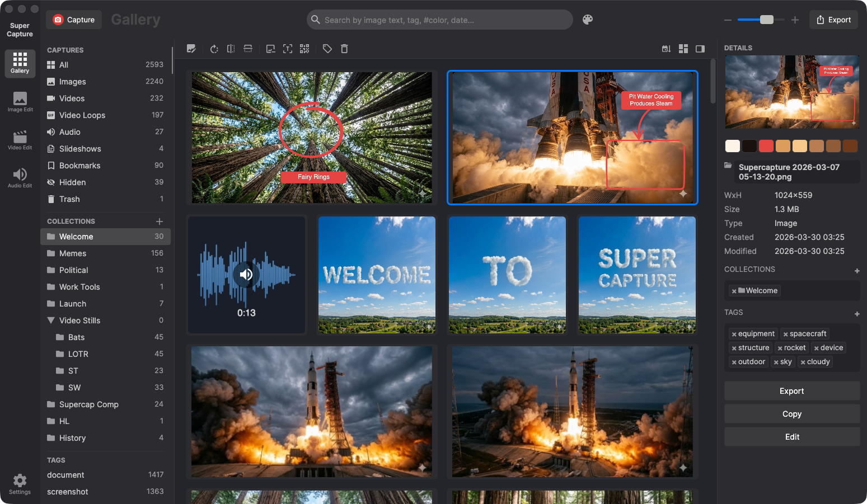The height and width of the screenshot is (504, 867).
Task: Add a new collection with the plus icon
Action: 160,220
